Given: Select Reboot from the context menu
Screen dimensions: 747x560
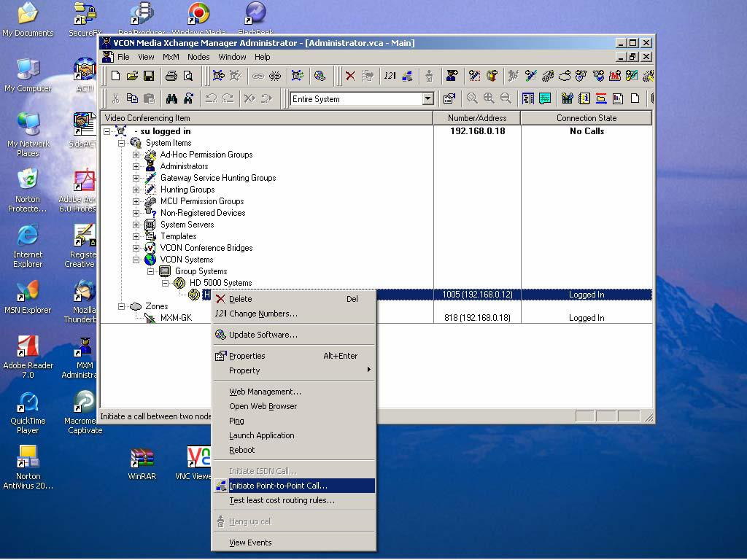Looking at the screenshot, I should click(294, 450).
